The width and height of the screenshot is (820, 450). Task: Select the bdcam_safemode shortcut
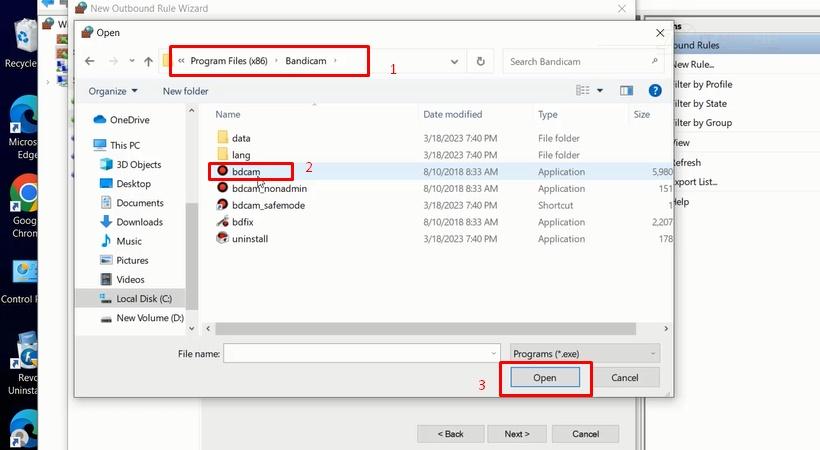[268, 205]
